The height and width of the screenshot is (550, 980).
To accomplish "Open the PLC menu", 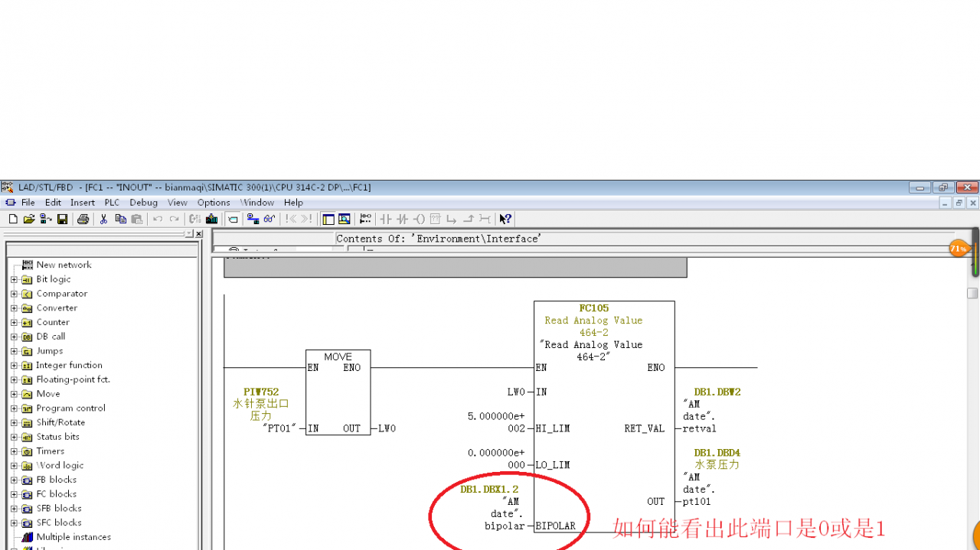I will (112, 203).
